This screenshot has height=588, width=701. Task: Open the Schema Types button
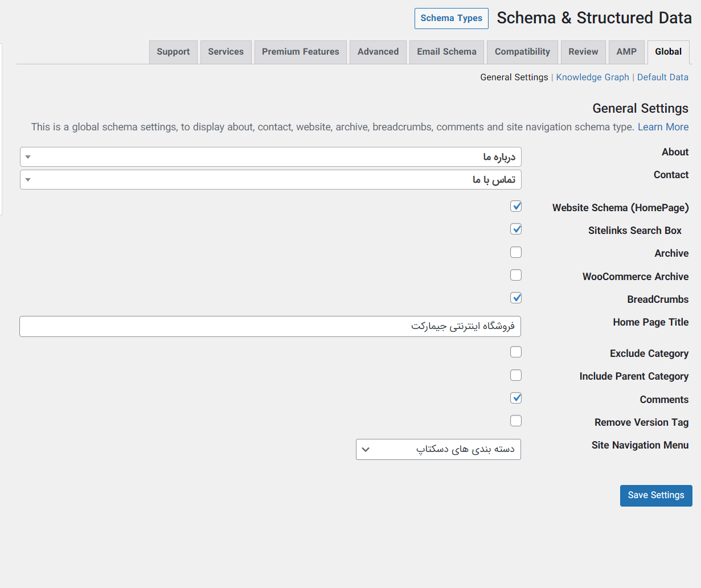(x=451, y=18)
